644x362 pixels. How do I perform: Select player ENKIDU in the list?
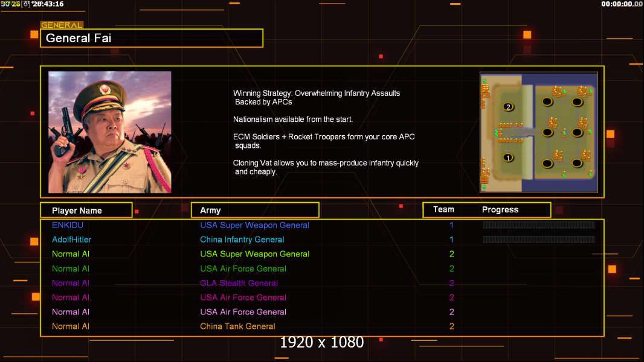pyautogui.click(x=67, y=225)
